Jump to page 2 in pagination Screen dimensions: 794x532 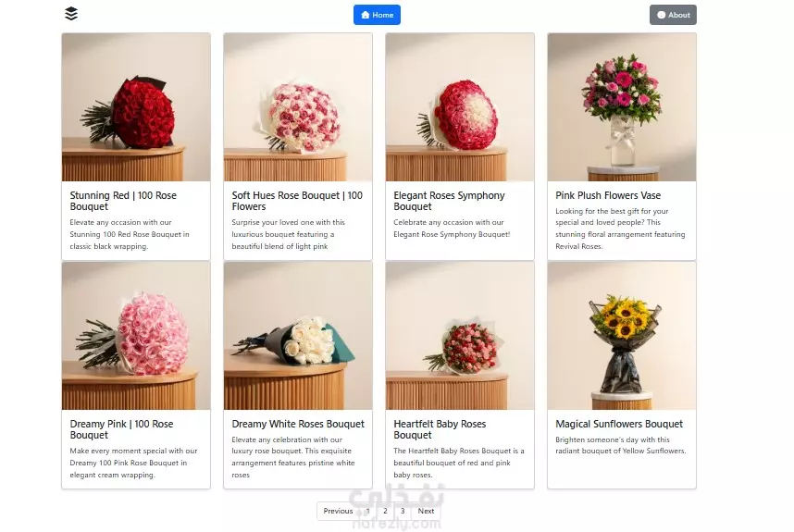tap(385, 512)
